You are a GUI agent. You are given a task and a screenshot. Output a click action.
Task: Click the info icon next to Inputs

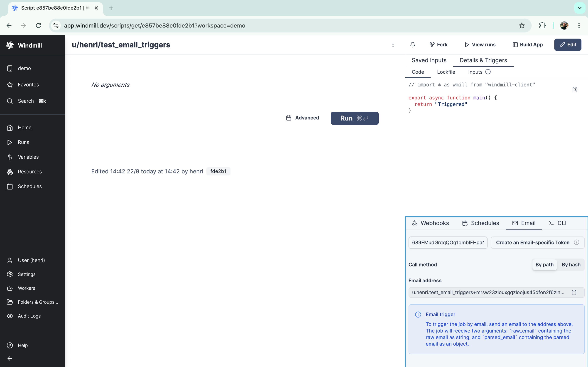pyautogui.click(x=488, y=72)
